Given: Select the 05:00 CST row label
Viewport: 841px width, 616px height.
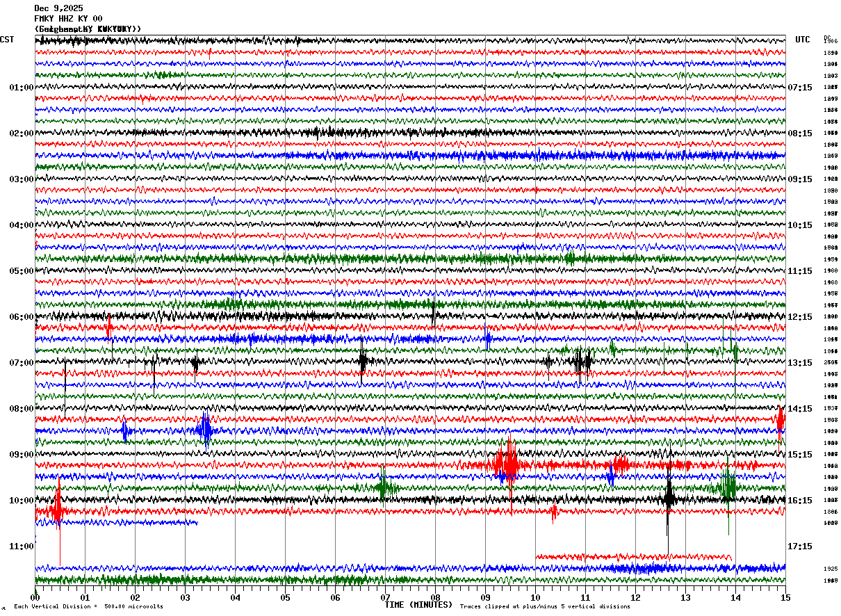Looking at the screenshot, I should (x=22, y=271).
